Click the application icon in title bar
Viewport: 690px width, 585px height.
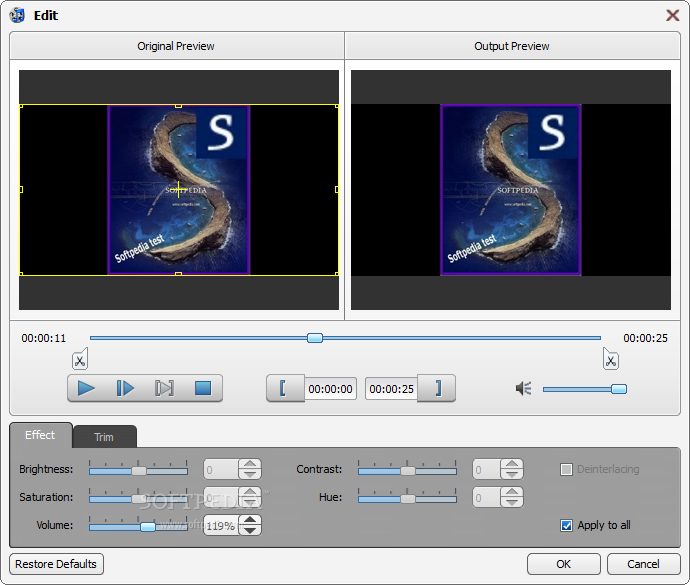point(17,15)
